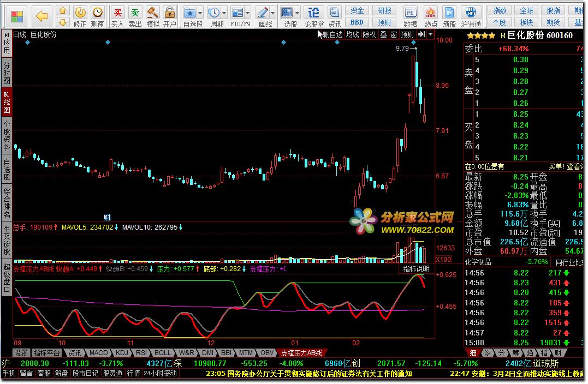Image resolution: width=588 pixels, height=384 pixels.
Task: Click the 删自选 button
Action: [332, 34]
